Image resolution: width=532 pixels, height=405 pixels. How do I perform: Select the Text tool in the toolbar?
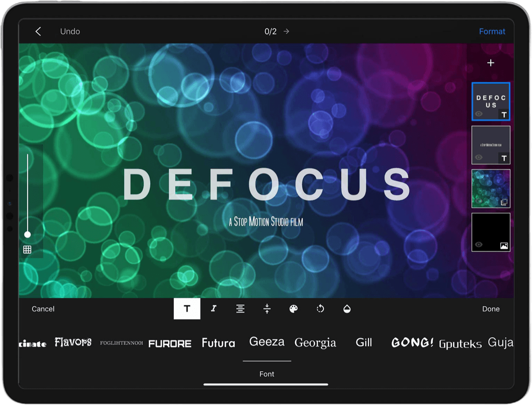coord(187,309)
